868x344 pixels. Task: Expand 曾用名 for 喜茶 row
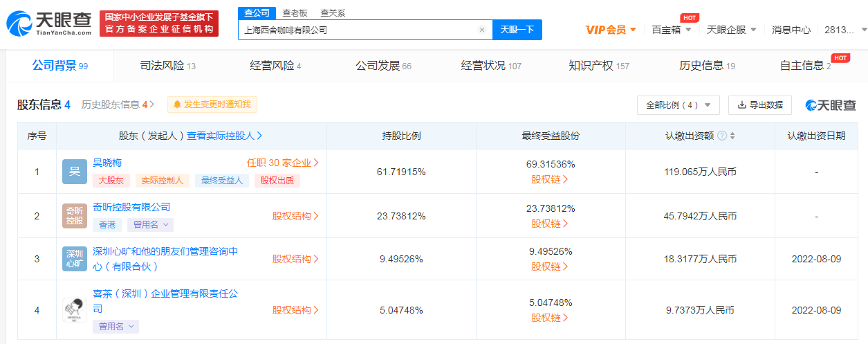(x=116, y=326)
